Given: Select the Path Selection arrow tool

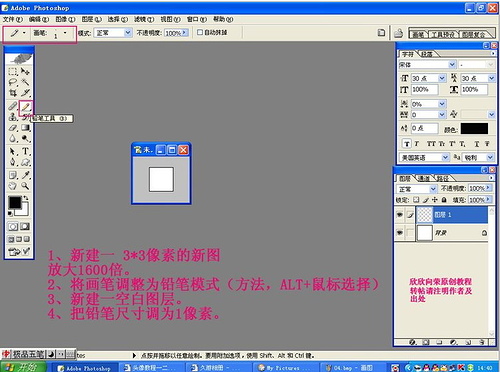Looking at the screenshot, I should click(13, 152).
